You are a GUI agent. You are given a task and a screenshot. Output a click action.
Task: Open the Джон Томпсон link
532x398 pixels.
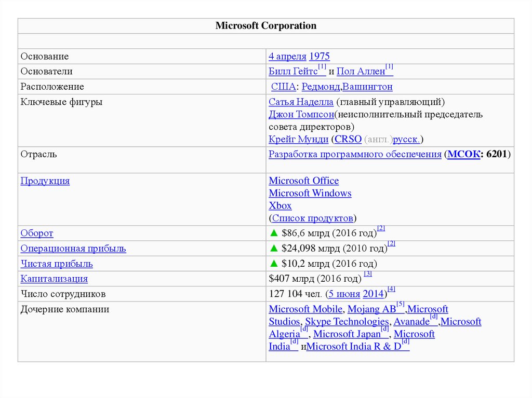[x=301, y=114]
